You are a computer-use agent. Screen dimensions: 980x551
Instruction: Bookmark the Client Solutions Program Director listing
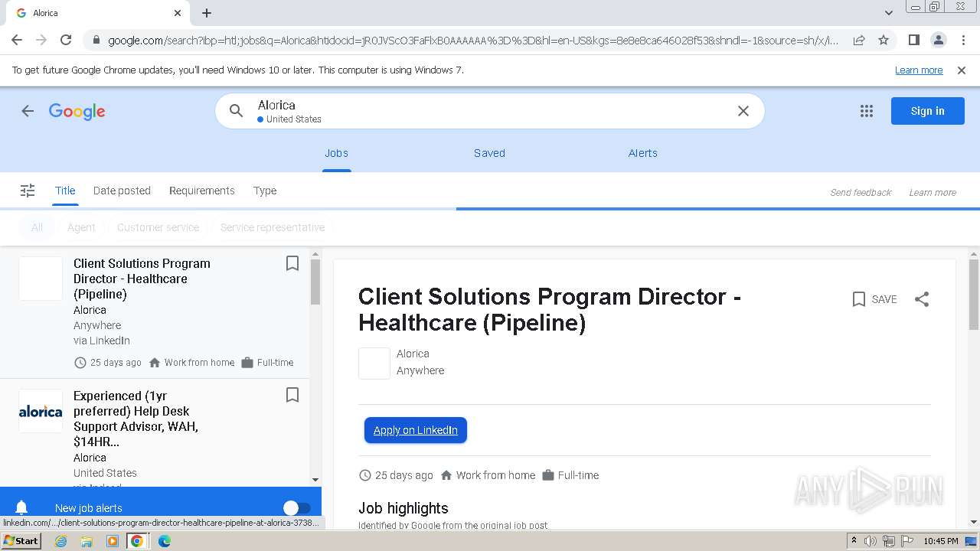[x=292, y=263]
